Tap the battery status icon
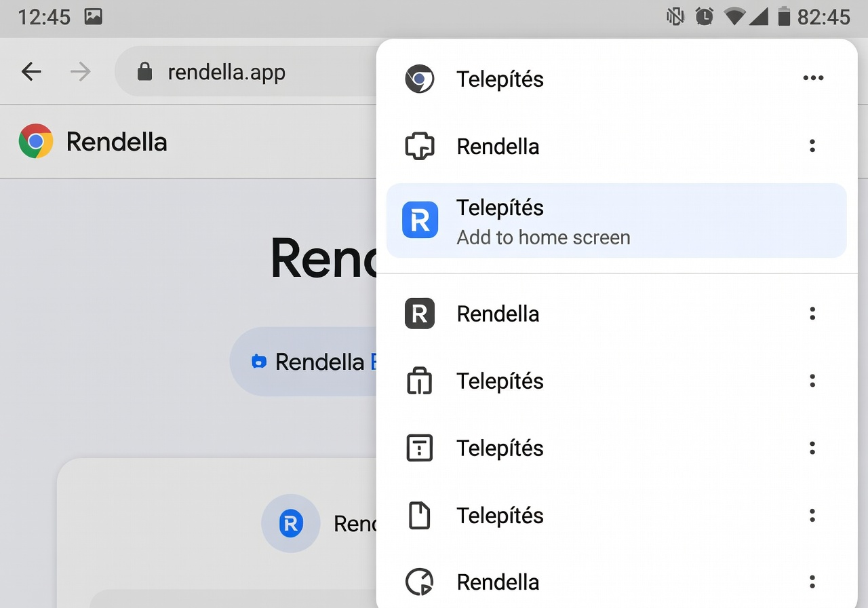 (784, 16)
